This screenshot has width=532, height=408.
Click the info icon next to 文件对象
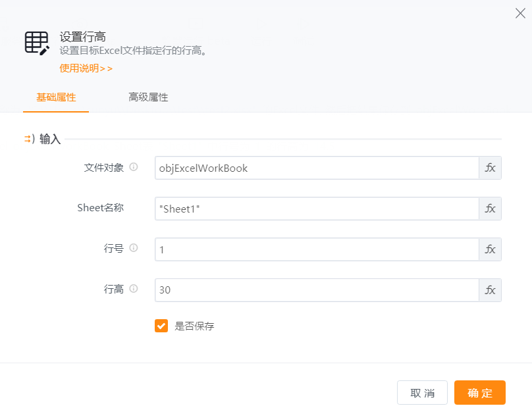pos(134,167)
